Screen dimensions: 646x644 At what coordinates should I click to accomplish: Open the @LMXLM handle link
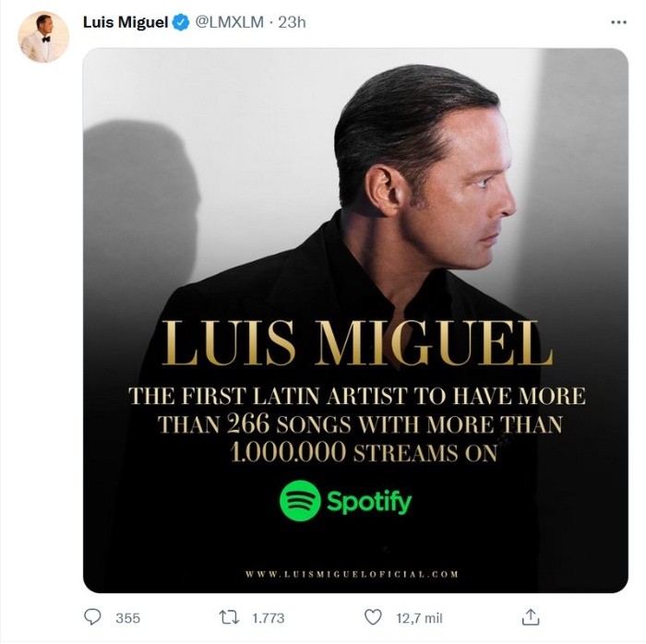click(x=225, y=22)
